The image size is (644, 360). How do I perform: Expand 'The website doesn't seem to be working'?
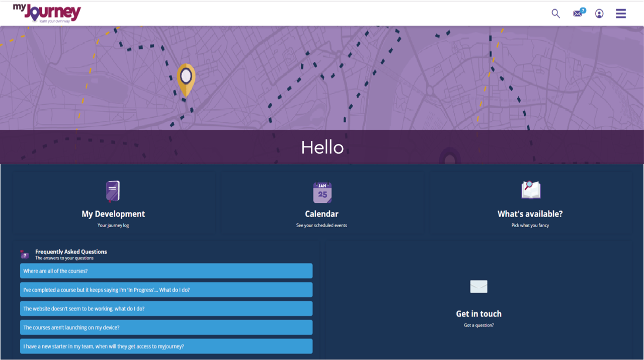point(166,309)
